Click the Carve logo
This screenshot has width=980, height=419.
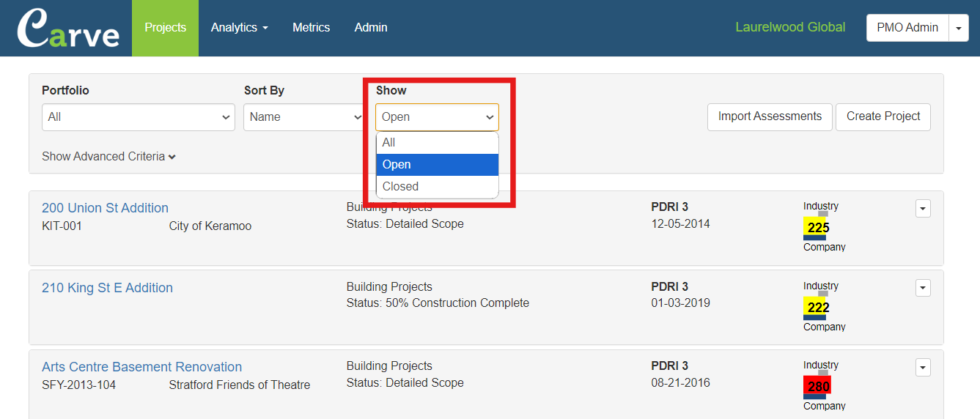tap(67, 29)
